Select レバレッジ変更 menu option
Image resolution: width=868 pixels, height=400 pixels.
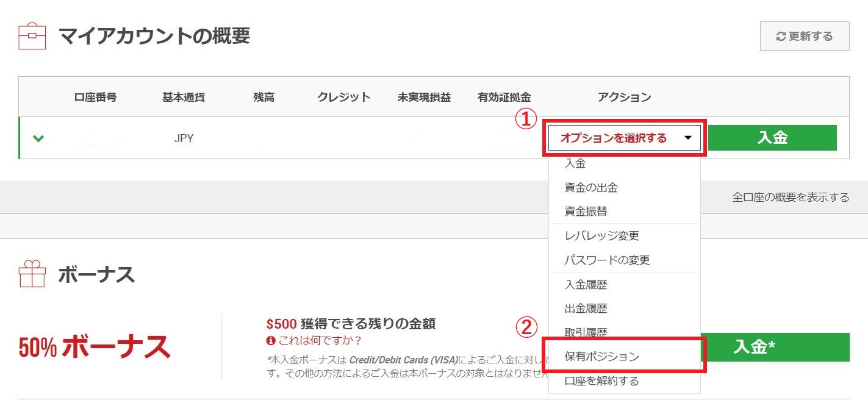click(x=601, y=236)
